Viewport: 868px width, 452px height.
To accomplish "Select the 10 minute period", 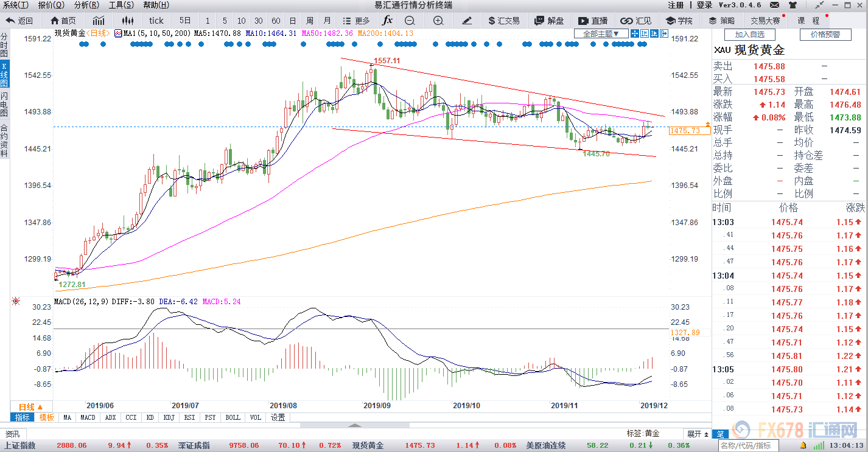I will point(242,21).
